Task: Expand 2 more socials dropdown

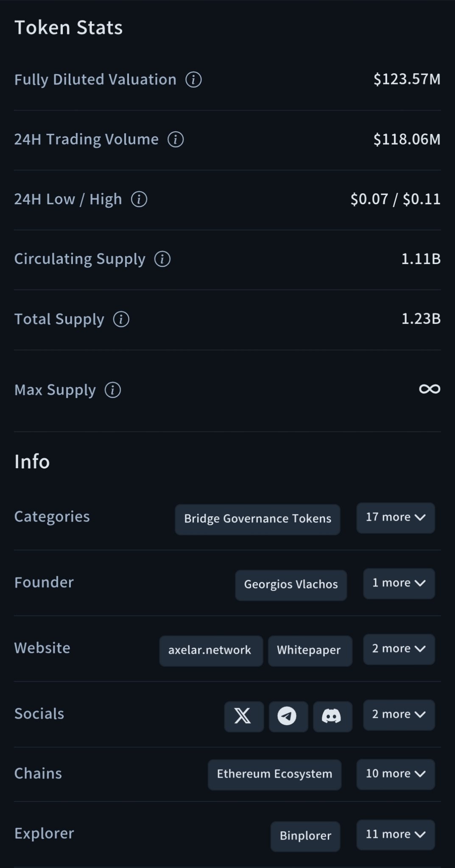Action: (x=399, y=715)
